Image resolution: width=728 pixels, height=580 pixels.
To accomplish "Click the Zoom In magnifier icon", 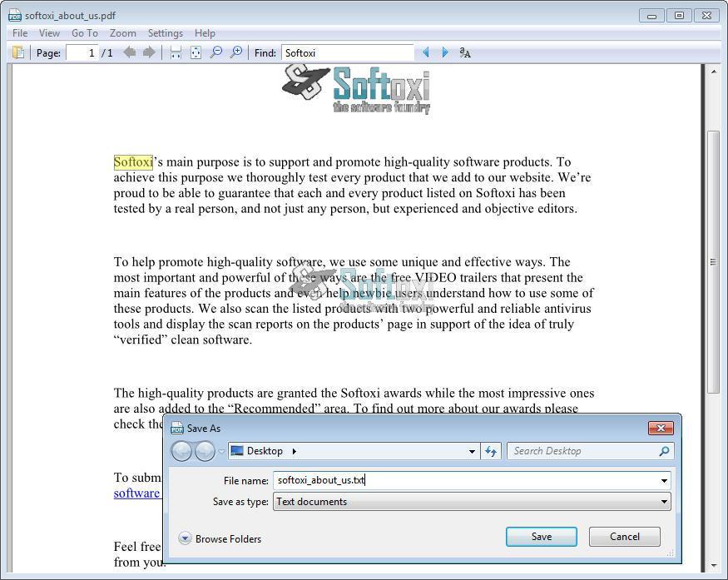I will click(236, 52).
